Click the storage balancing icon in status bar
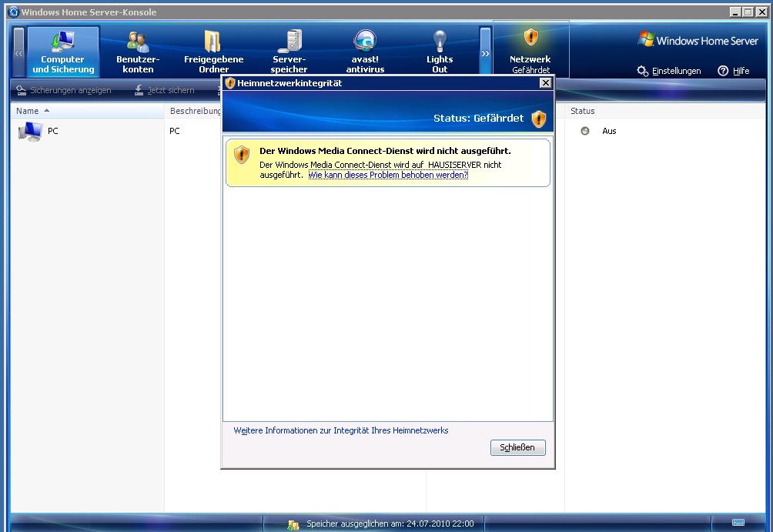This screenshot has width=773, height=532. (293, 524)
